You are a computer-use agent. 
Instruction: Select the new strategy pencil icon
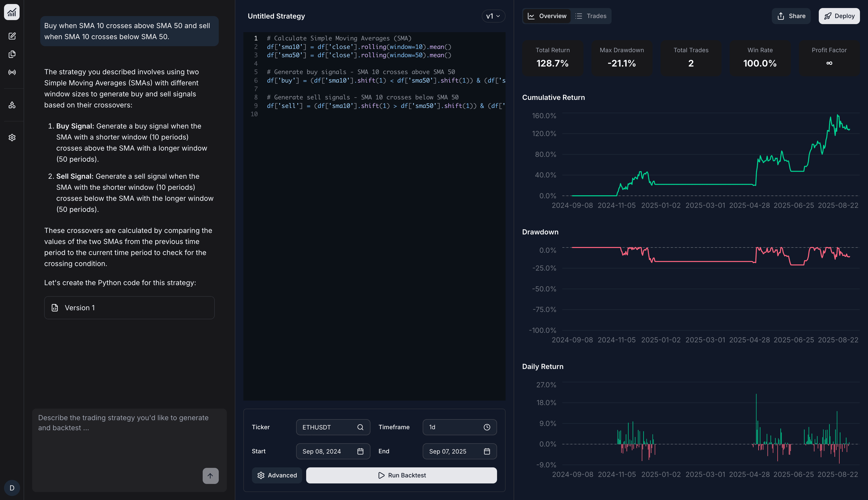12,36
